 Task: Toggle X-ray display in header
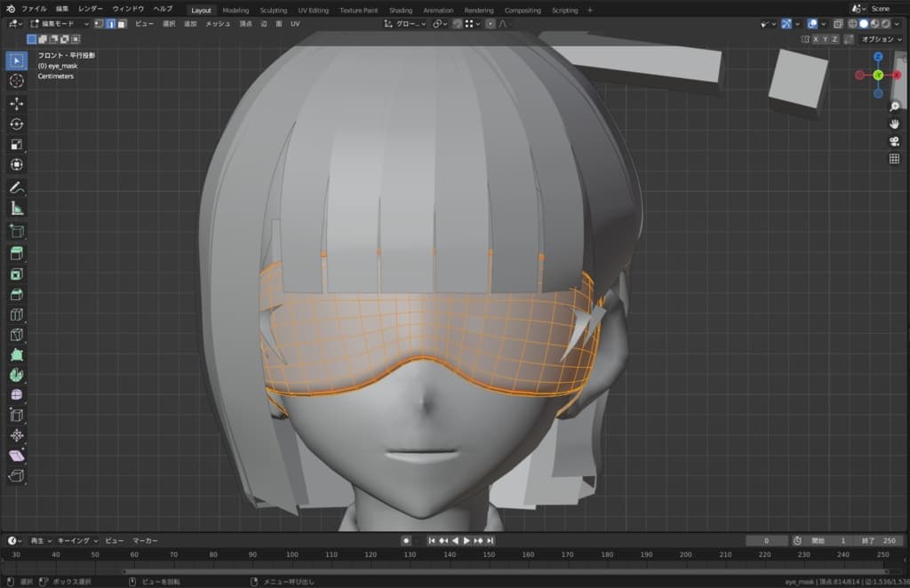838,24
